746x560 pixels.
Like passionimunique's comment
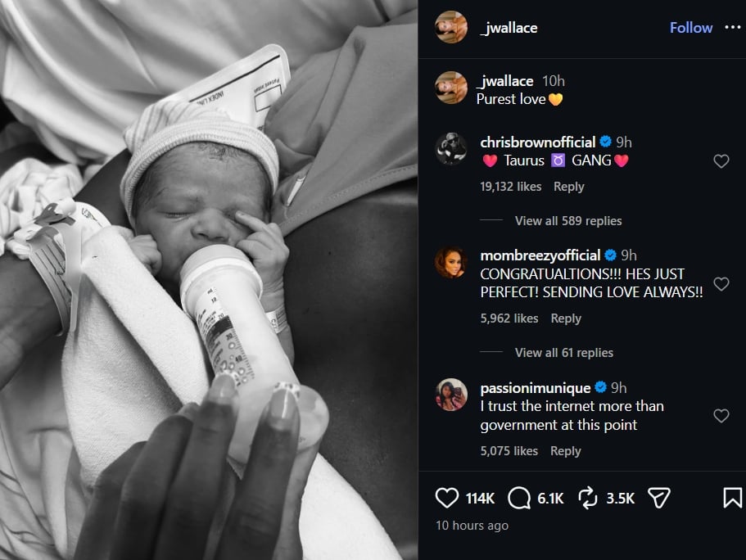click(721, 416)
